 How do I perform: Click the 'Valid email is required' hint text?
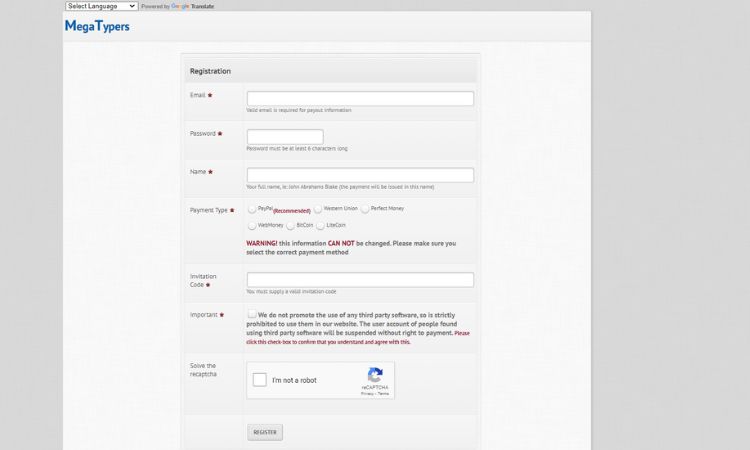(x=299, y=110)
